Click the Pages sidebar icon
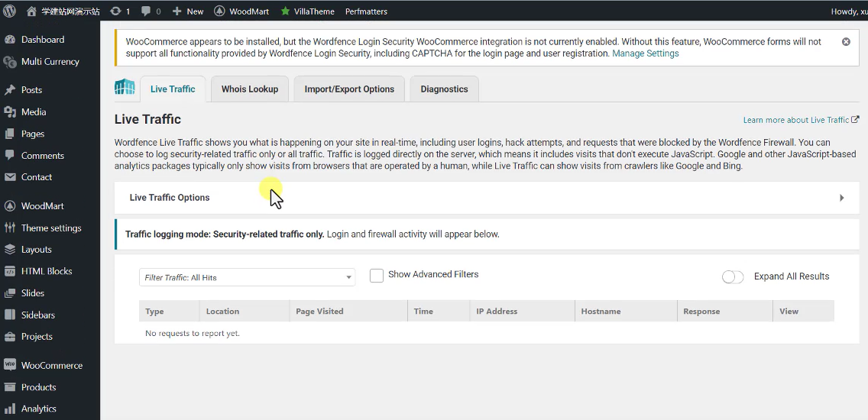Image resolution: width=868 pixels, height=420 pixels. pos(9,134)
